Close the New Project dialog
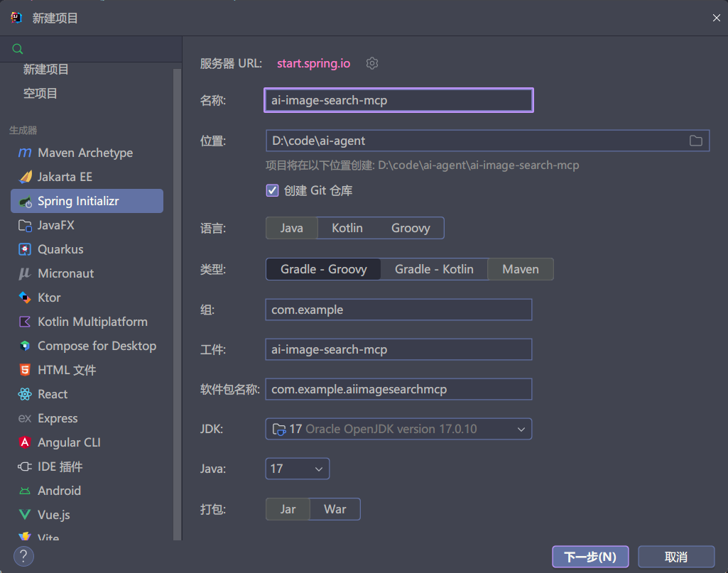The width and height of the screenshot is (728, 573). (716, 18)
